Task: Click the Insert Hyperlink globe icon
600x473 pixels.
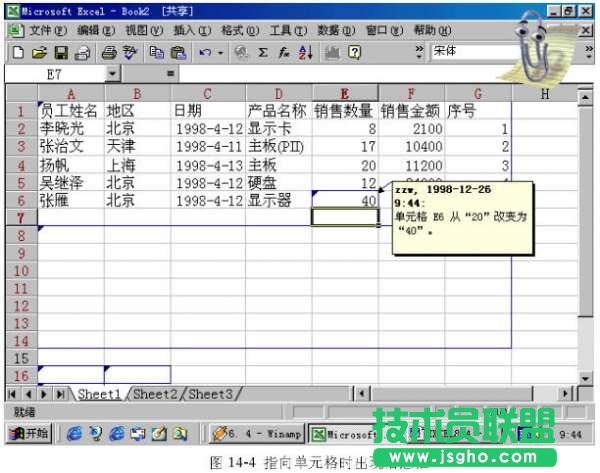Action: click(x=241, y=52)
